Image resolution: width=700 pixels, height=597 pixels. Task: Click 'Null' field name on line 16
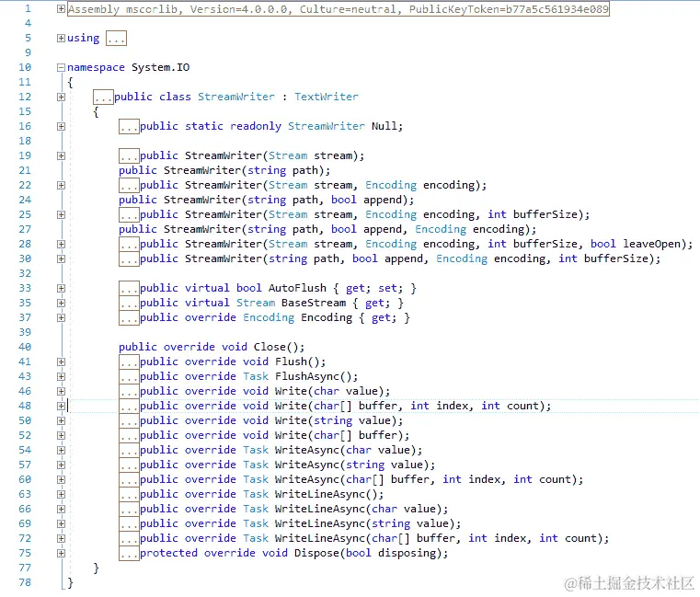tap(384, 126)
